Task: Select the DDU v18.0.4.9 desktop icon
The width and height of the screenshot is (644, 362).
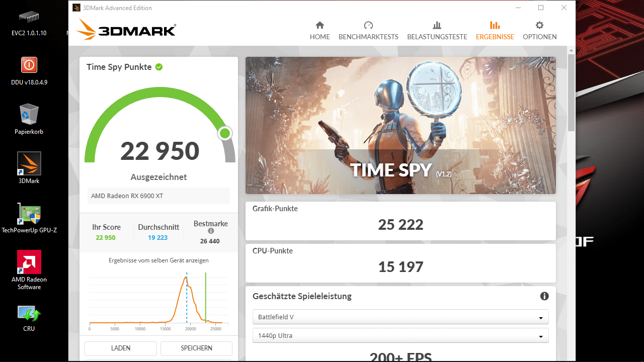Action: coord(29,71)
